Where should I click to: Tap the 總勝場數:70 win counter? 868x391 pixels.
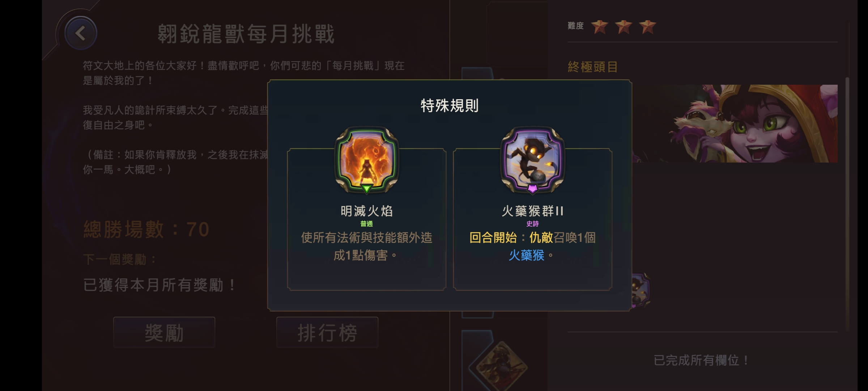click(146, 229)
